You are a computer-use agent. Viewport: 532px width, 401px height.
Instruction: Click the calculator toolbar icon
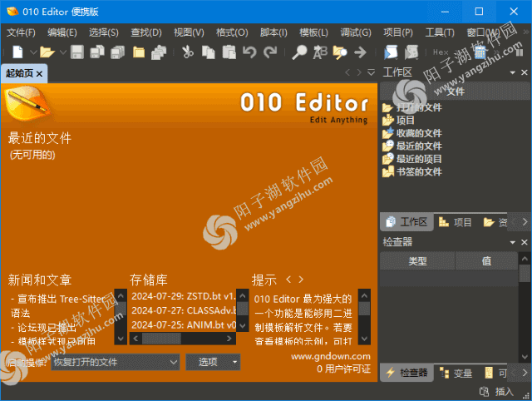coord(480,52)
